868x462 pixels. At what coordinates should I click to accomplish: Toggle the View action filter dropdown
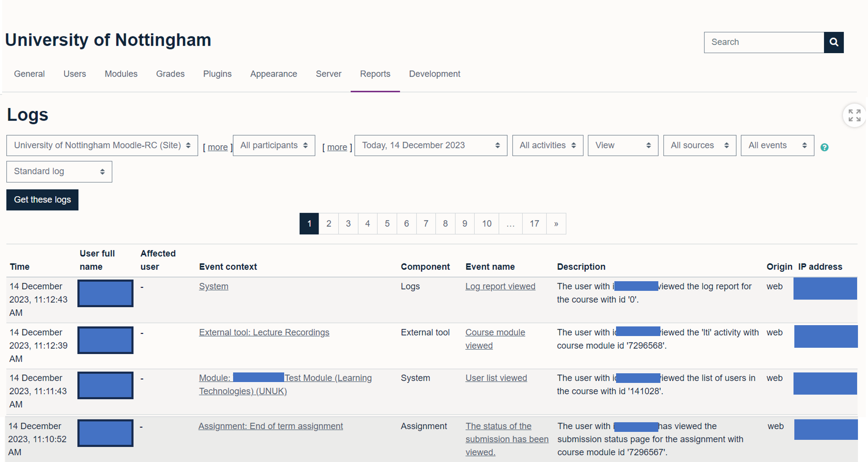(x=623, y=145)
